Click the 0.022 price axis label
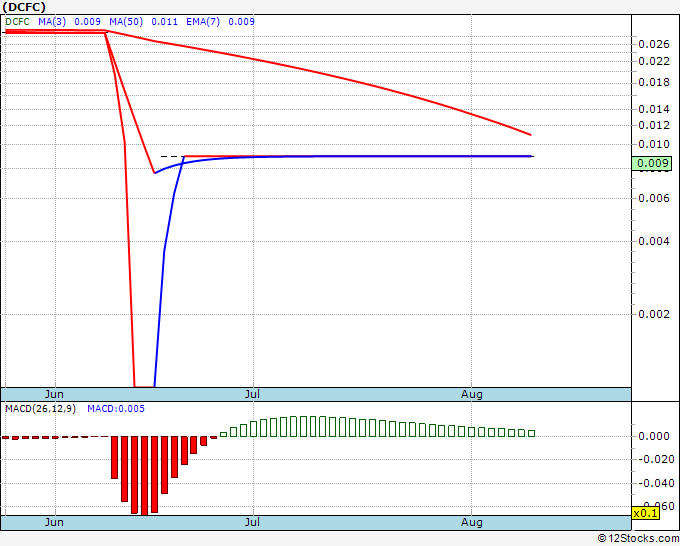 (x=654, y=62)
